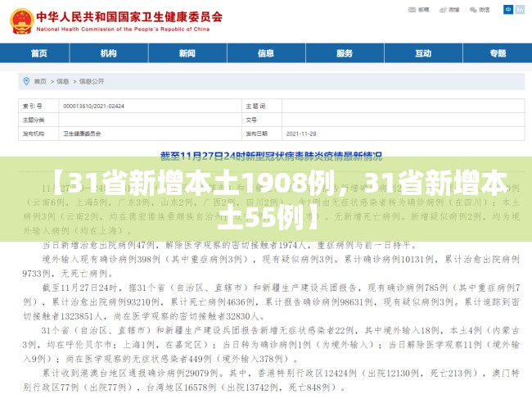This screenshot has width=532, height=399.
Task: Select index number 000013610/2021-02424
Action: point(93,107)
